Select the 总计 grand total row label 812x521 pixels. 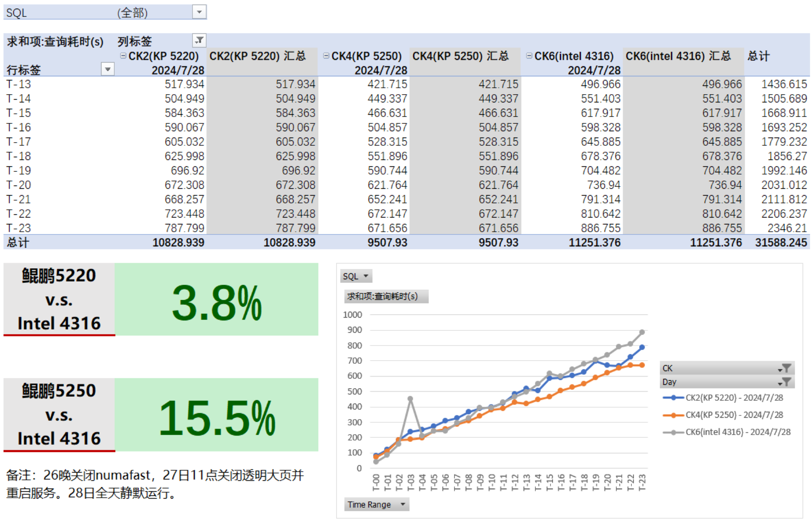click(x=18, y=242)
